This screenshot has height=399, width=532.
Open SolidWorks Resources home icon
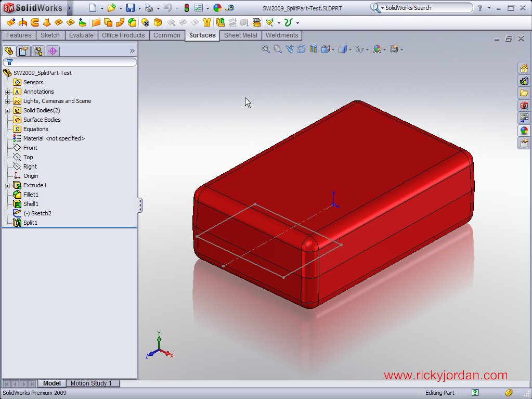[524, 69]
